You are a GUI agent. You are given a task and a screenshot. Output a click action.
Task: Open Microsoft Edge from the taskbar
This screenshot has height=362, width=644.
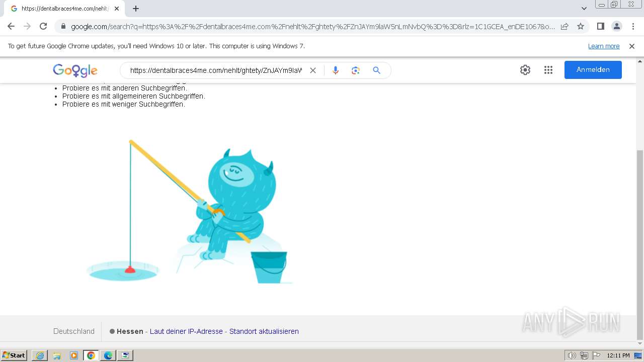click(108, 355)
